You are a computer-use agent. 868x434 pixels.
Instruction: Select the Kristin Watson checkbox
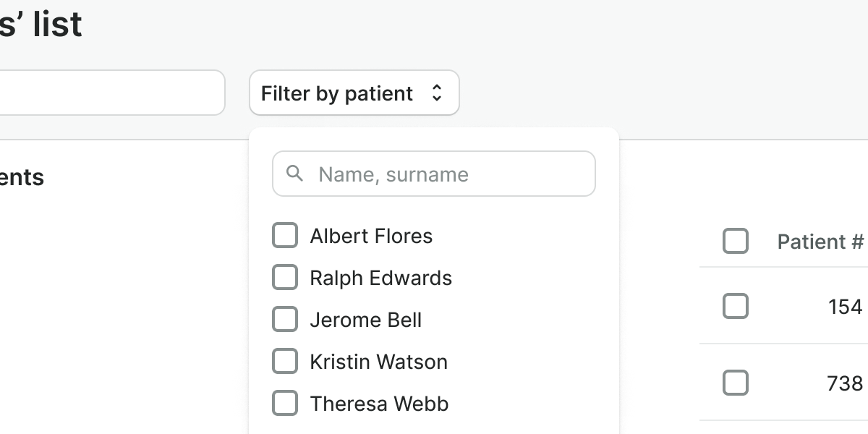[x=284, y=361]
